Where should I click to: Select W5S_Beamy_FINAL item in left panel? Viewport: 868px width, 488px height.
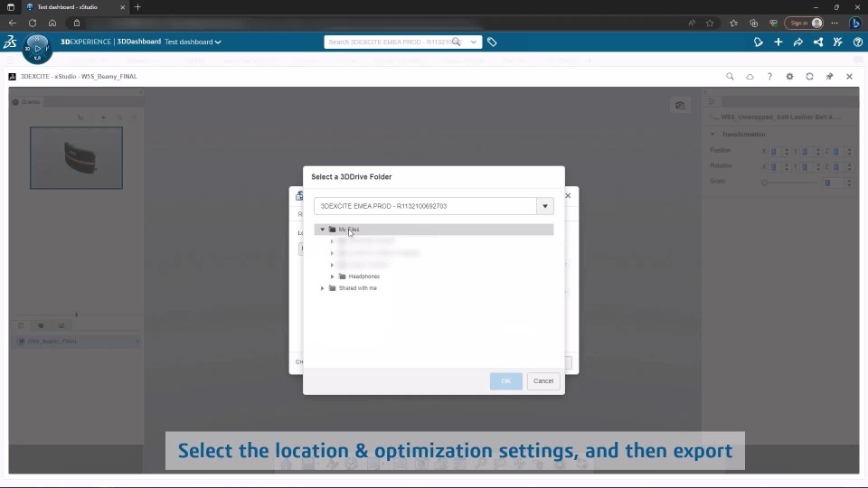pos(78,342)
